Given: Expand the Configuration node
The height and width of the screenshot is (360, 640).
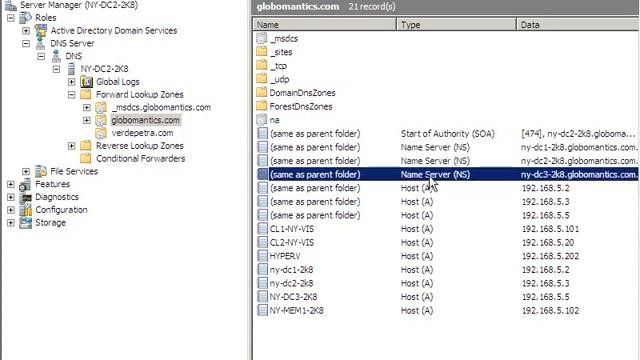Looking at the screenshot, I should 11,210.
